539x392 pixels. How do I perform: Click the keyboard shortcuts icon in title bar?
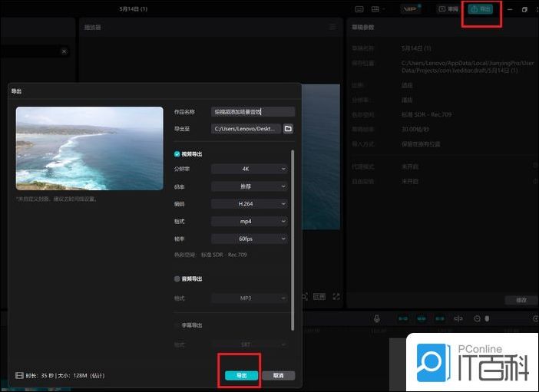click(x=359, y=9)
